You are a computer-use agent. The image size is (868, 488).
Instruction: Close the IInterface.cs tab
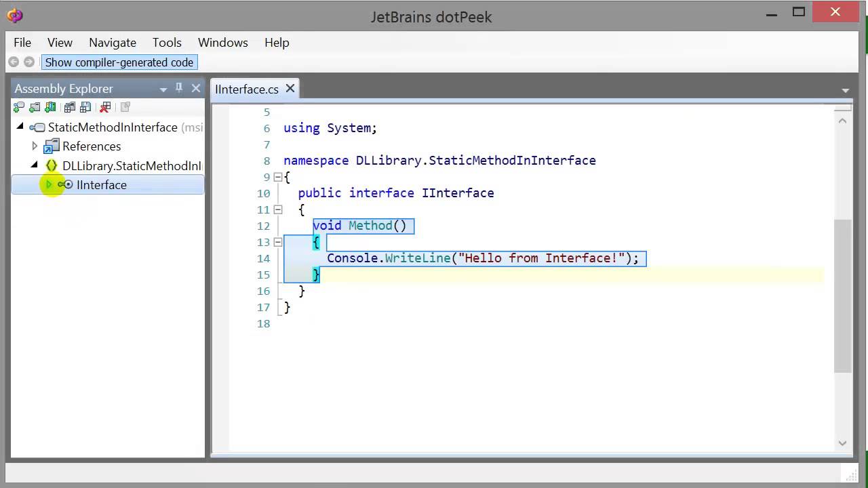[290, 89]
